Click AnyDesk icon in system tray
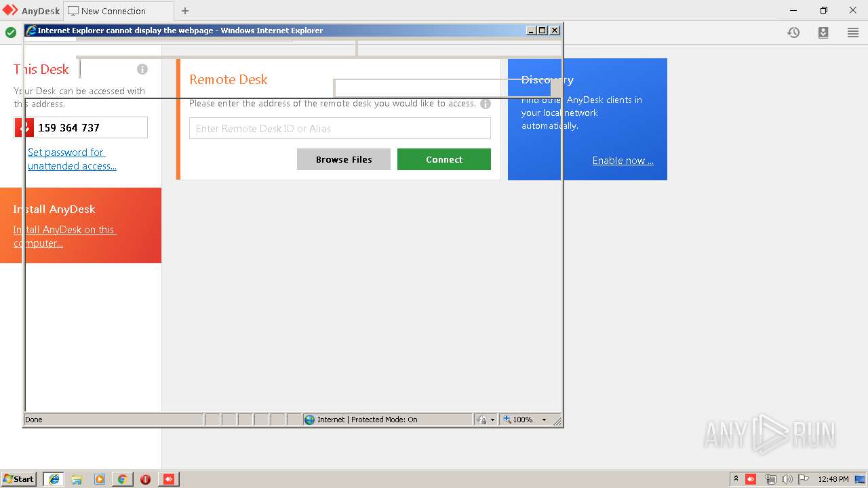The width and height of the screenshot is (868, 488). (751, 479)
